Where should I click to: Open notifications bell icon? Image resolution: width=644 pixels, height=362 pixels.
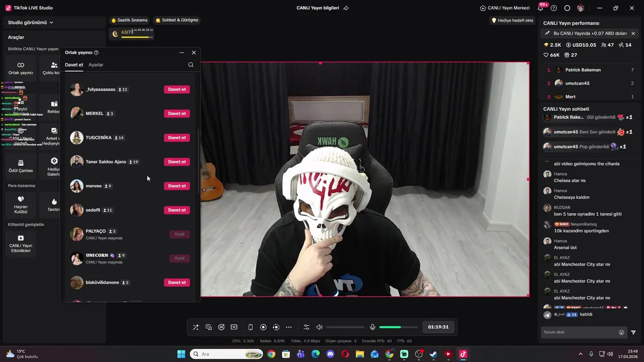coord(540,8)
